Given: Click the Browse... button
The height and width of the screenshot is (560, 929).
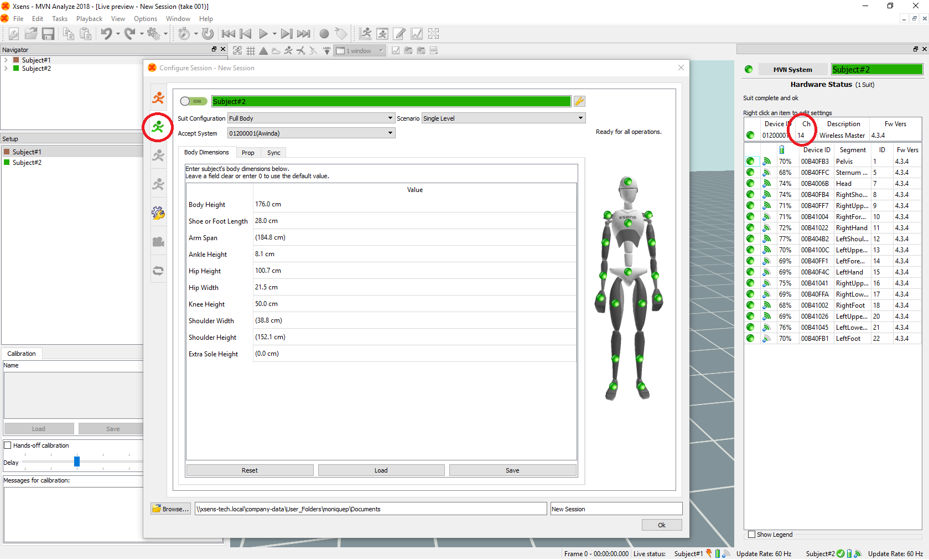Looking at the screenshot, I should [171, 509].
